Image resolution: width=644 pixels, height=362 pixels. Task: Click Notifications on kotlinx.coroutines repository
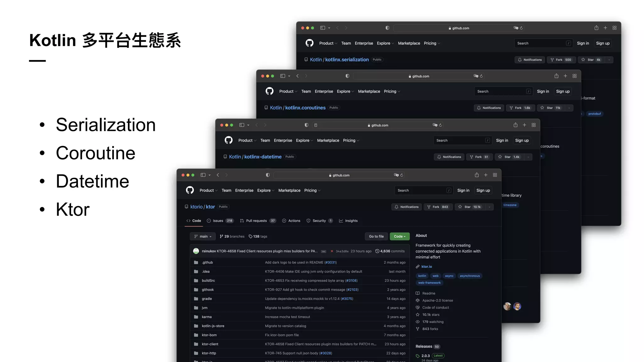(x=489, y=108)
